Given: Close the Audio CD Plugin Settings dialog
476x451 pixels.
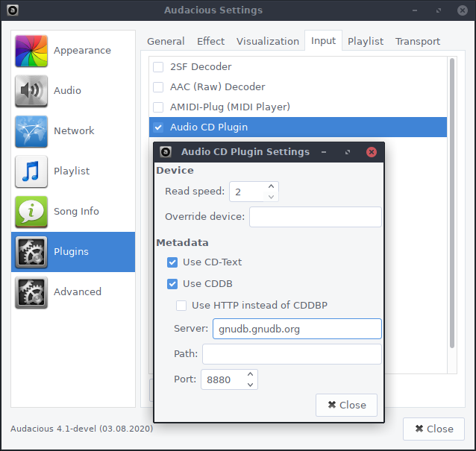Looking at the screenshot, I should click(x=346, y=405).
